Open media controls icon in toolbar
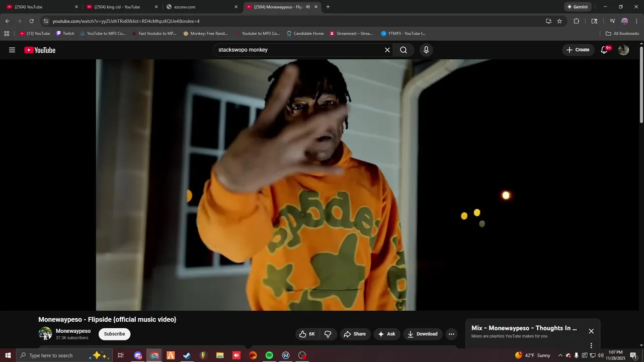 pyautogui.click(x=612, y=21)
